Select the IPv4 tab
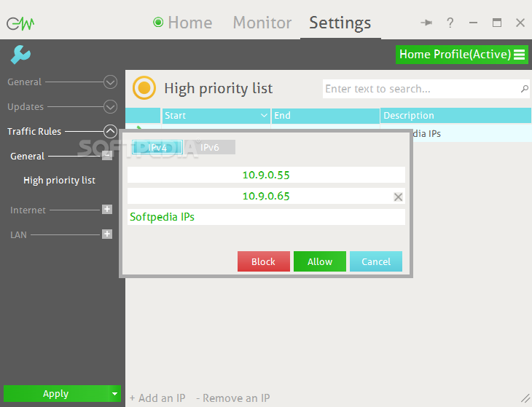 [157, 147]
